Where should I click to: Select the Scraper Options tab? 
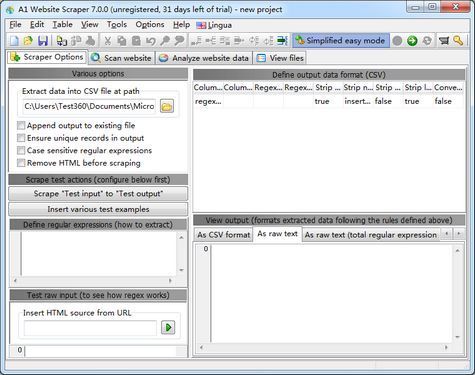tap(47, 57)
